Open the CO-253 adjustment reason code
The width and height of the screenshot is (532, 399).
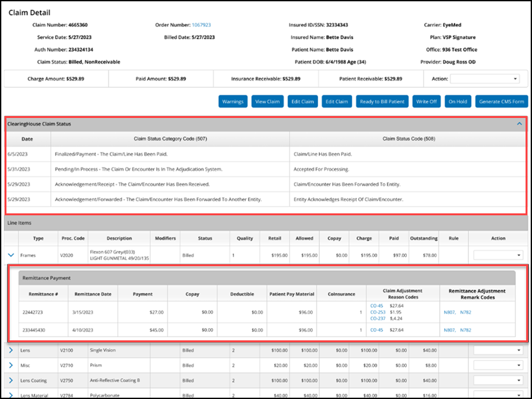(x=378, y=312)
